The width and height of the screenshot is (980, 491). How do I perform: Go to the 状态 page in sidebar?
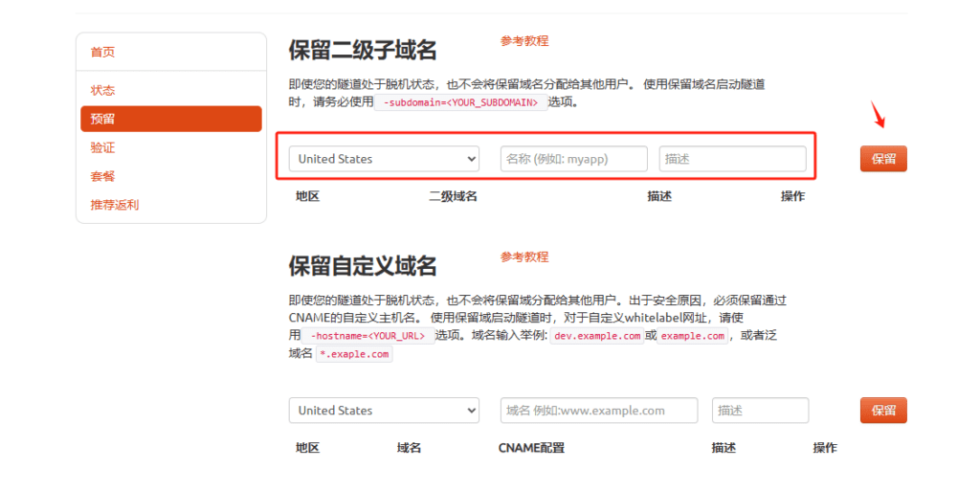click(x=102, y=90)
